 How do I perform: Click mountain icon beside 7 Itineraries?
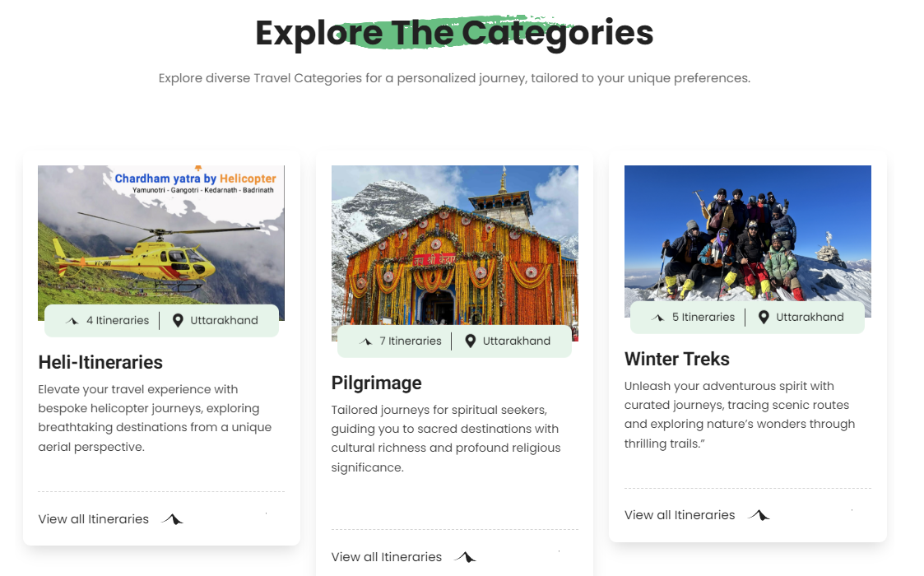tap(365, 341)
